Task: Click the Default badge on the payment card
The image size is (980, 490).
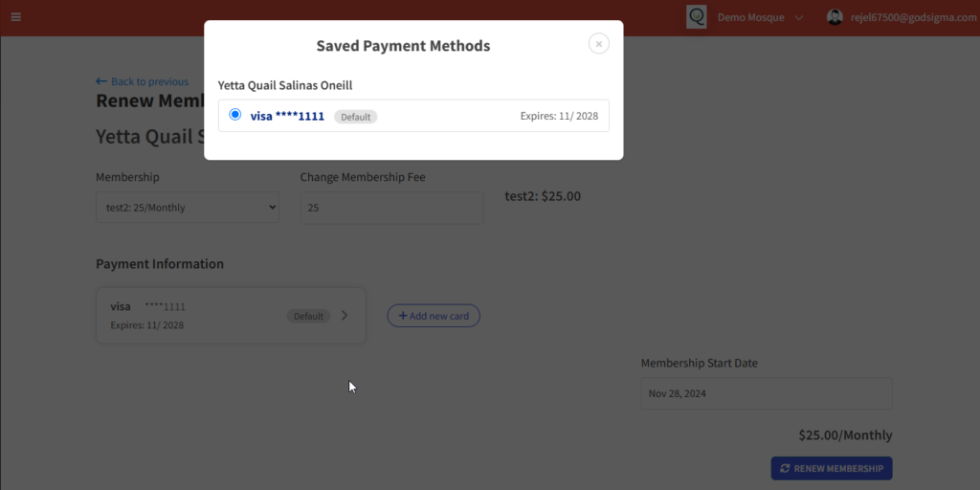Action: coord(308,315)
